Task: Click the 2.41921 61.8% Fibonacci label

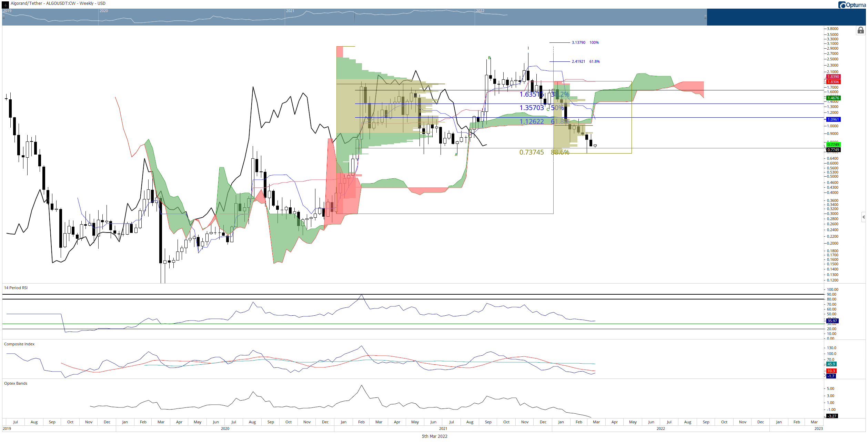Action: click(586, 61)
